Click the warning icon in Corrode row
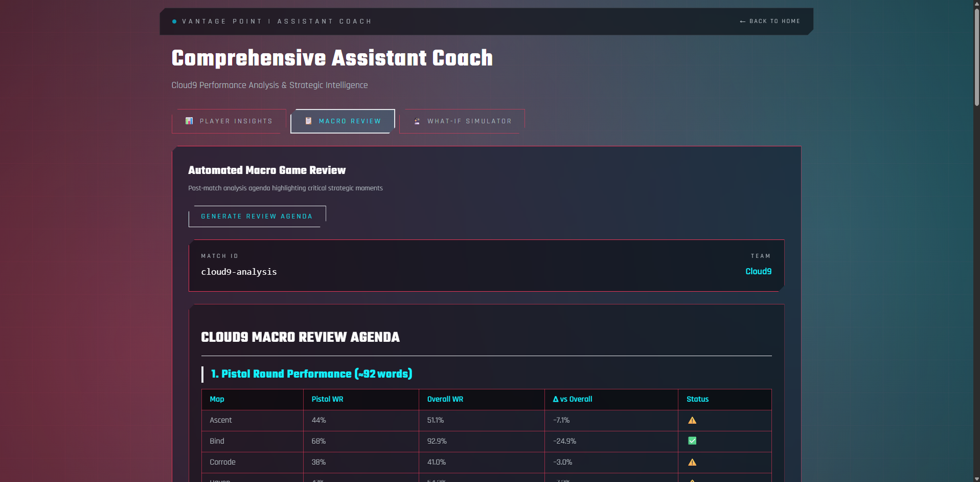 [x=692, y=462]
